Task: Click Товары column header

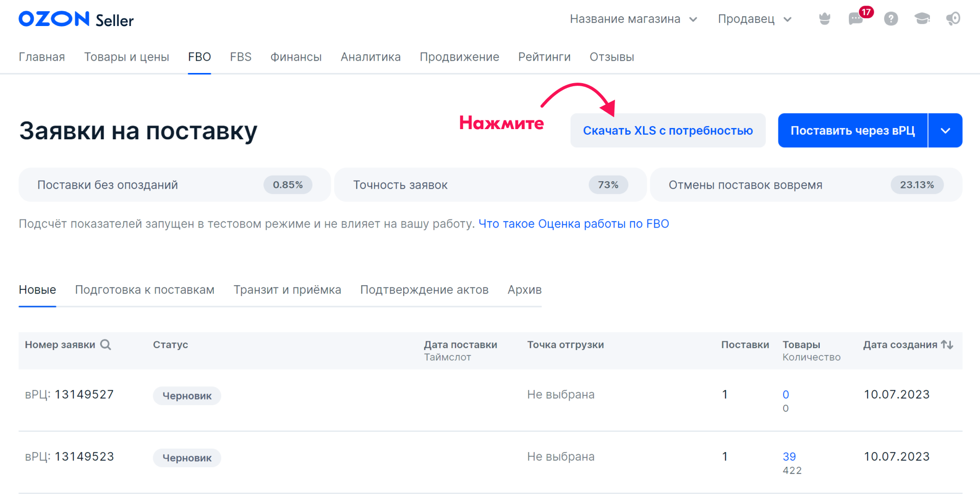Action: (801, 344)
